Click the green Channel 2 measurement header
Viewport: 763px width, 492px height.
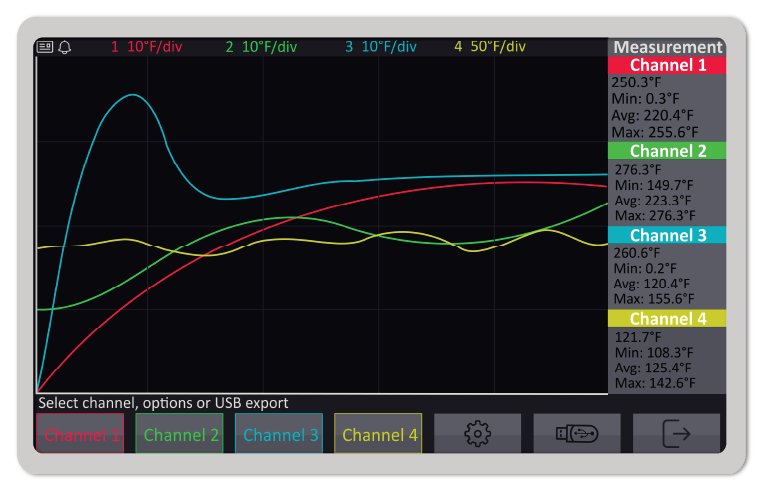[x=667, y=151]
